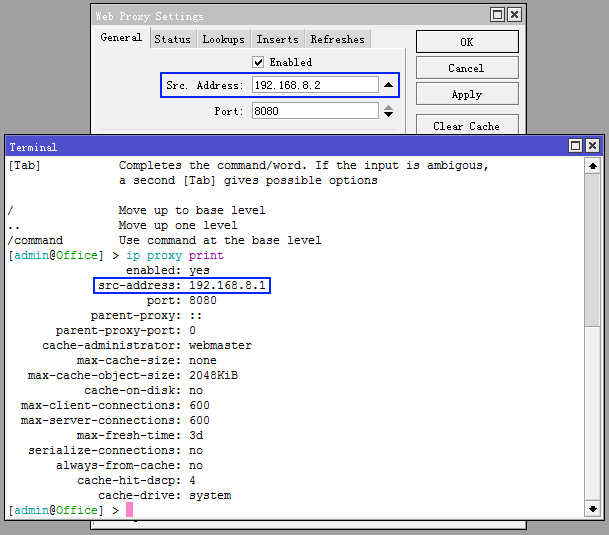
Task: Click the 'ip proxy print' command text
Action: click(x=175, y=256)
